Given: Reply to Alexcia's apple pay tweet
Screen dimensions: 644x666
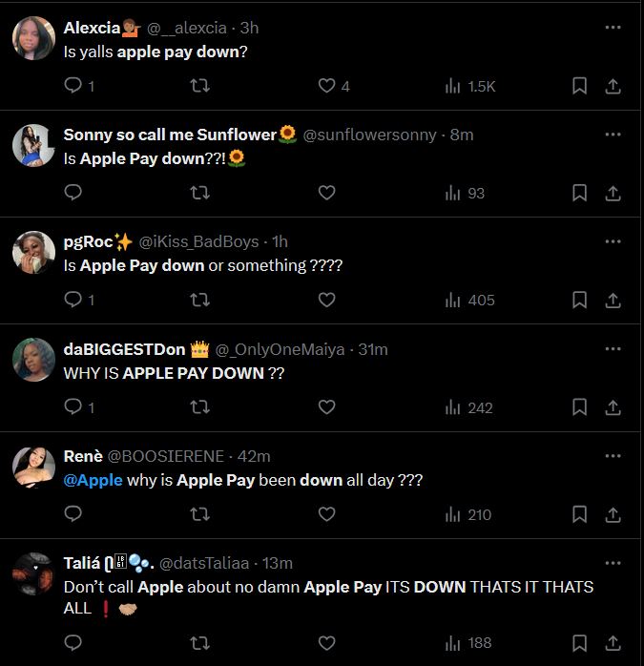Looking at the screenshot, I should (x=73, y=86).
